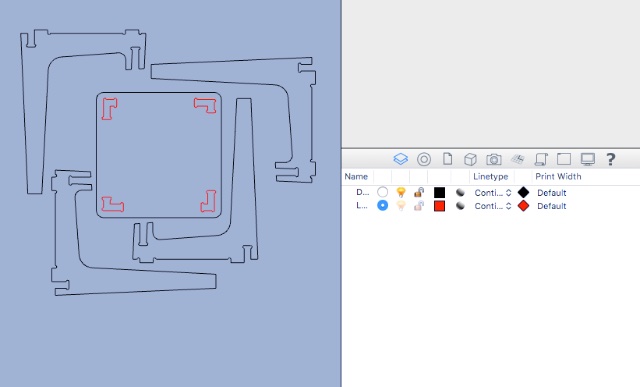The width and height of the screenshot is (640, 387).
Task: Open the monitor Display panel icon
Action: [x=587, y=159]
